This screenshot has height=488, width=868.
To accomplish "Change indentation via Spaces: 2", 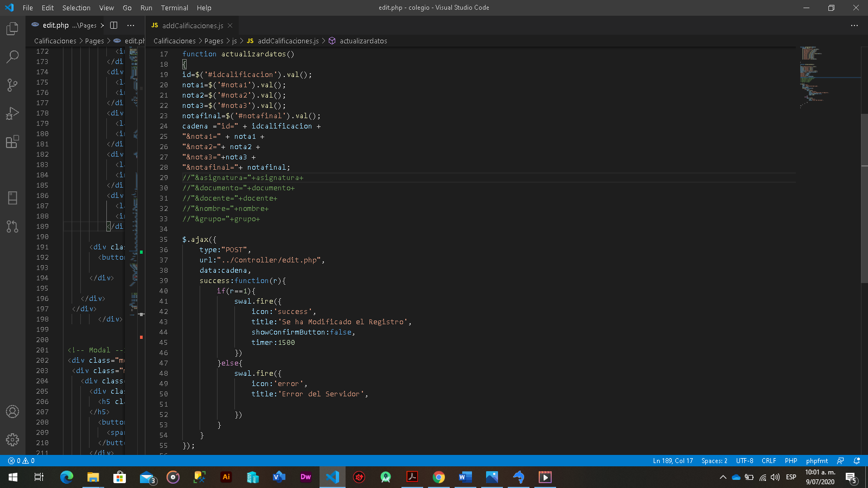I will pos(714,461).
